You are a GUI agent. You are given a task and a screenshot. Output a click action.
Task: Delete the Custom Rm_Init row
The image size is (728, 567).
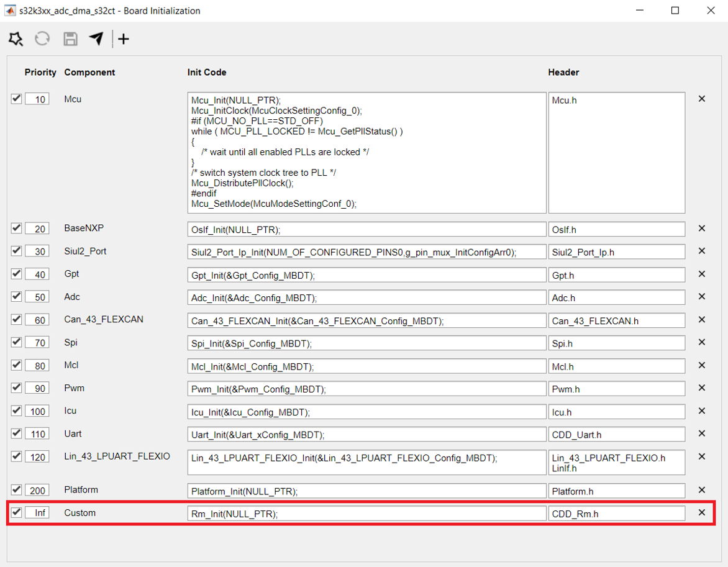702,512
